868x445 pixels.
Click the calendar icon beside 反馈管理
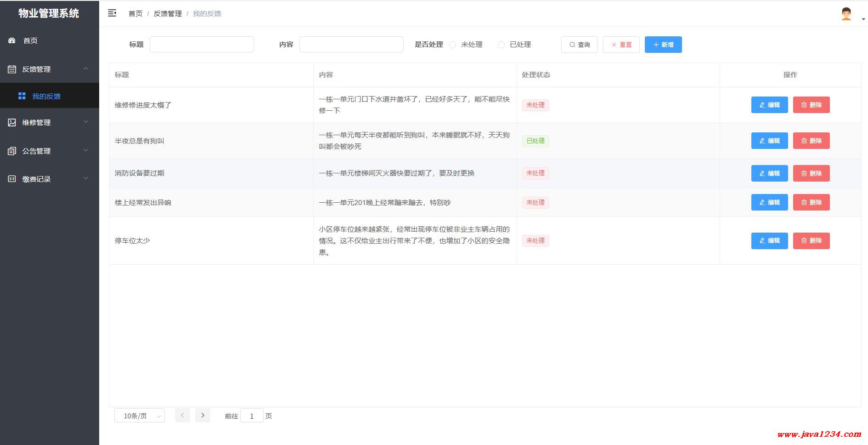coord(12,69)
